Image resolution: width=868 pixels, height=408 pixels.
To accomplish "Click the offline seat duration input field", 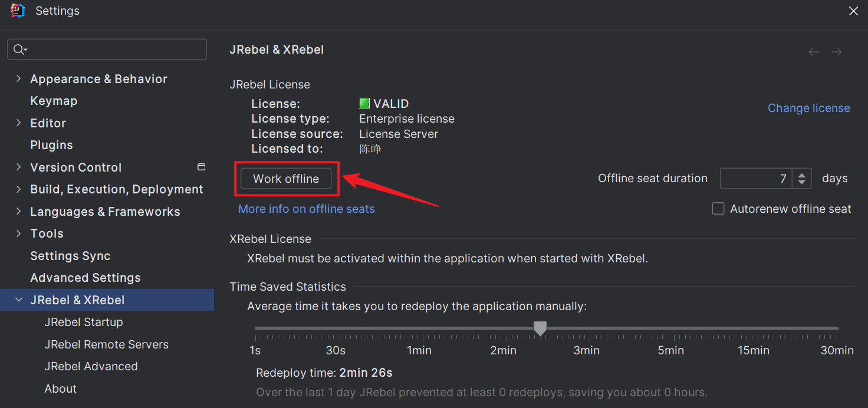I will tap(757, 179).
